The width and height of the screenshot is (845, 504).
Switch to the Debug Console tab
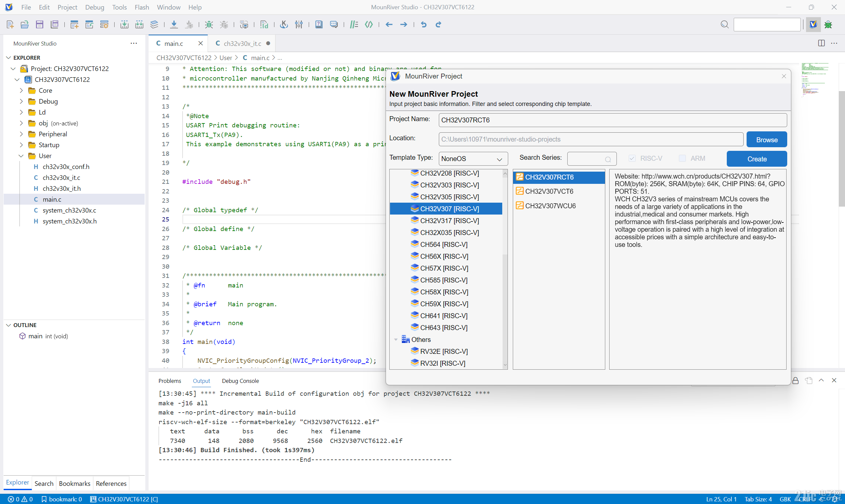(240, 381)
